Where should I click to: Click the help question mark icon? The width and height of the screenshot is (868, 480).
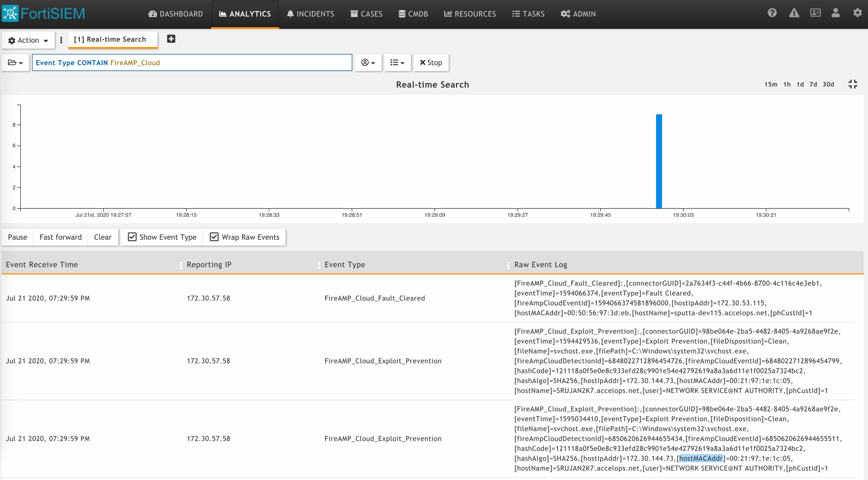(x=772, y=13)
